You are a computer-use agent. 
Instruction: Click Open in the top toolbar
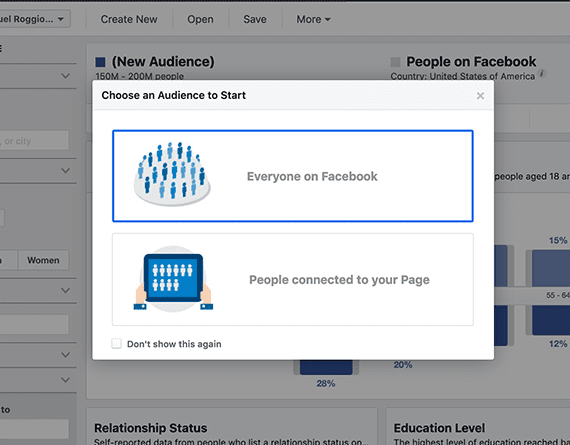pyautogui.click(x=200, y=19)
